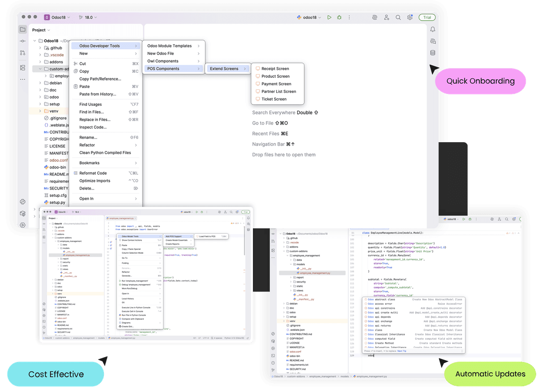Open Search Everywhere magnifier icon in top window
The image size is (537, 392).
coord(398,17)
